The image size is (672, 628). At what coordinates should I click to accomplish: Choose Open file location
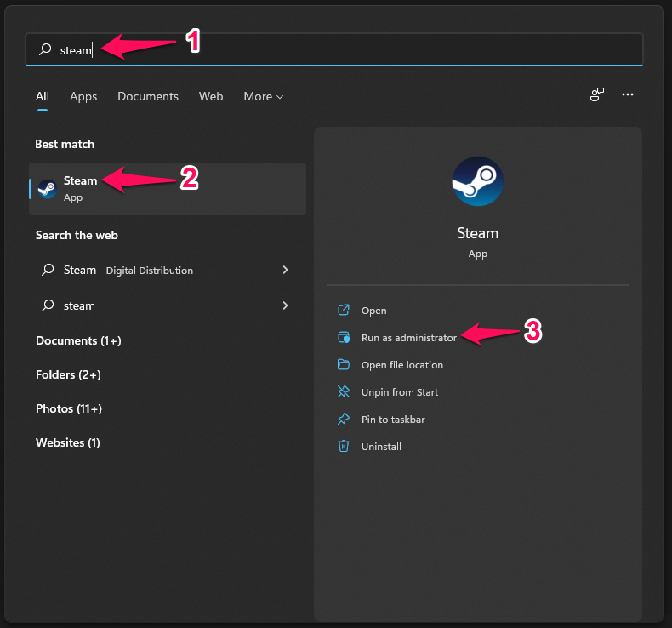point(402,365)
